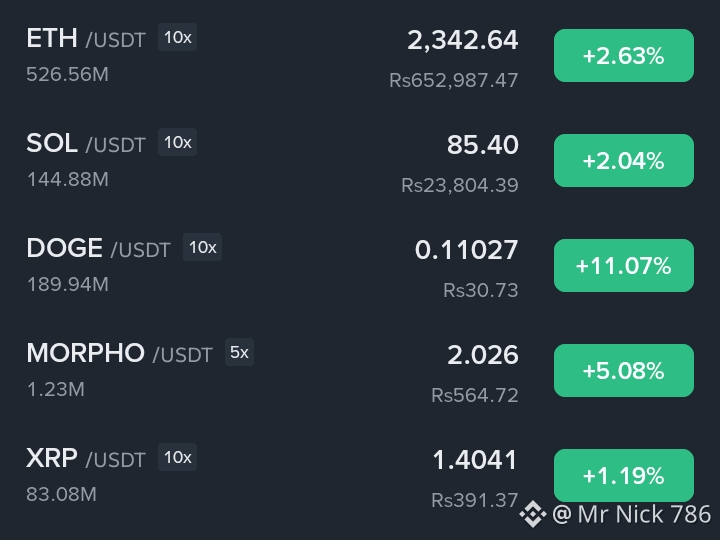Select the SOL/USDT pair row
This screenshot has height=540, width=720.
[360, 161]
